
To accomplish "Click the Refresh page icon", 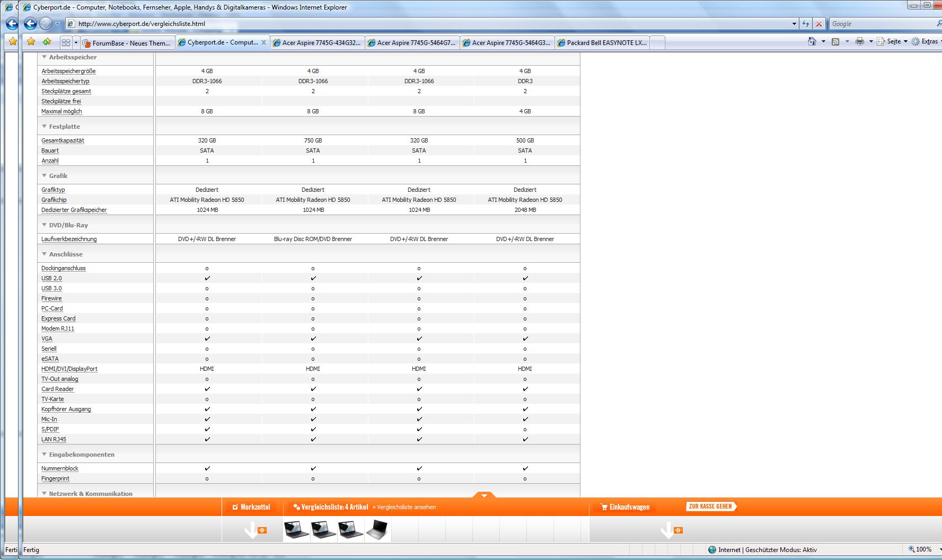I will pyautogui.click(x=806, y=24).
